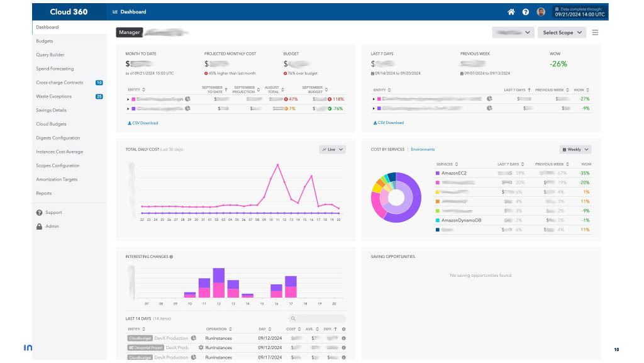644x363 pixels.
Task: Open the Select Scope dropdown
Action: pyautogui.click(x=562, y=33)
